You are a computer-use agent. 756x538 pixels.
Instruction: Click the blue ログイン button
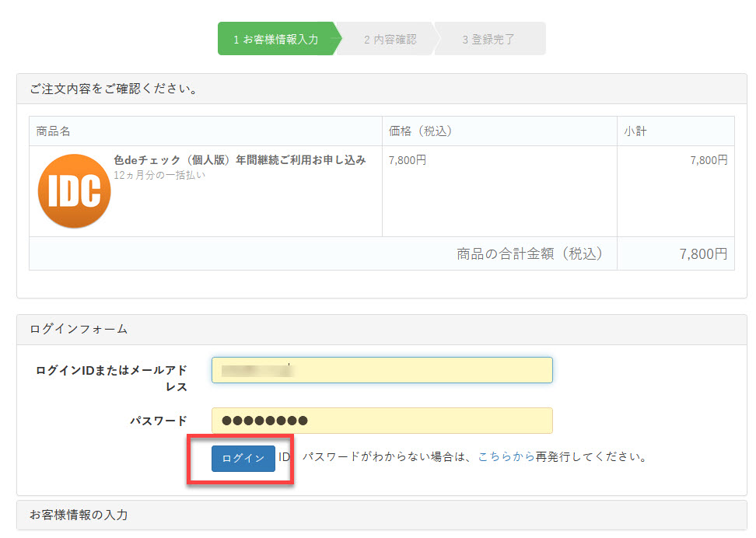coord(243,459)
